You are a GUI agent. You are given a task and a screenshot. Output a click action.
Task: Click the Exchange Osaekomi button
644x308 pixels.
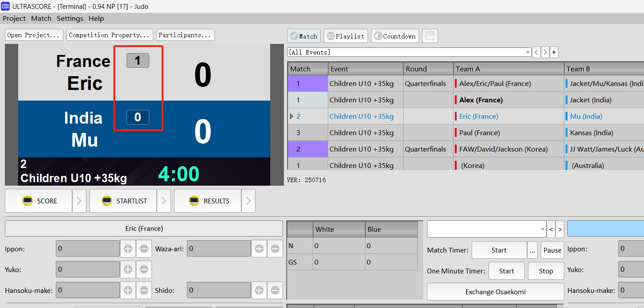point(495,292)
